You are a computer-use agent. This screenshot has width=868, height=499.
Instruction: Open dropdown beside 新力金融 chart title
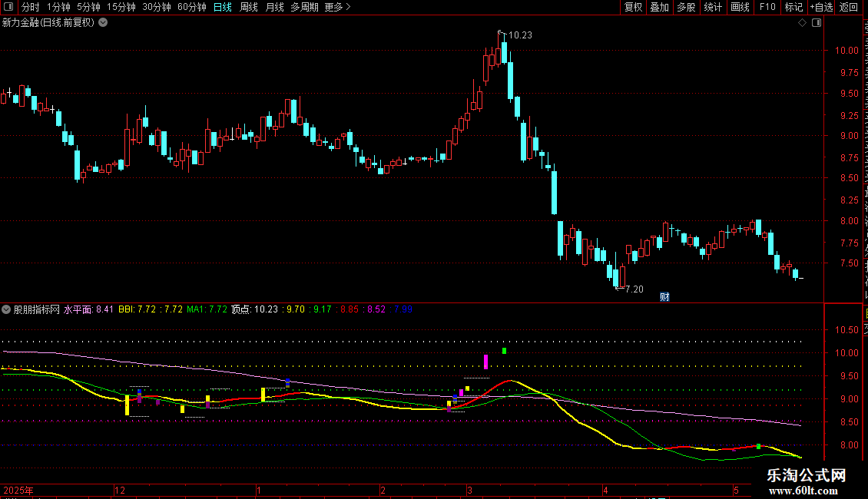103,23
